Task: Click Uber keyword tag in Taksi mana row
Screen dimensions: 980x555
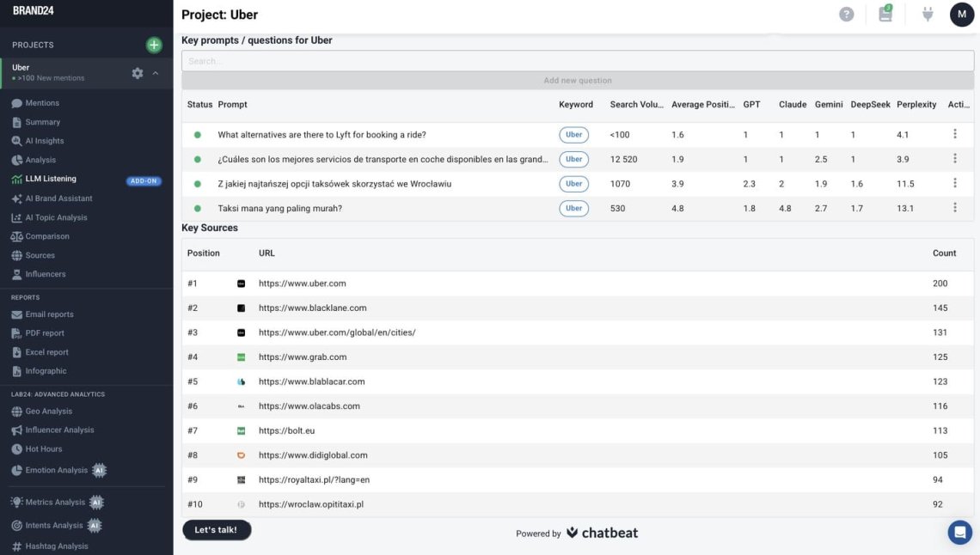Action: coord(573,209)
